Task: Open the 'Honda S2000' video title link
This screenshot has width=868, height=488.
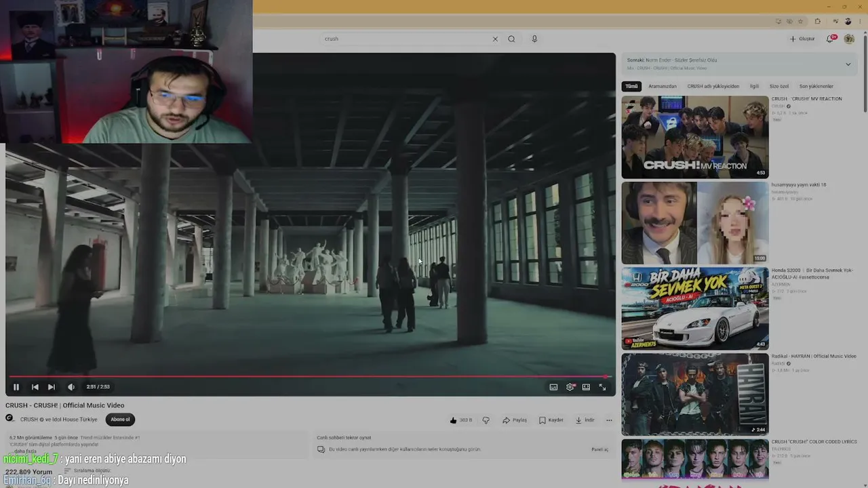Action: pyautogui.click(x=812, y=273)
